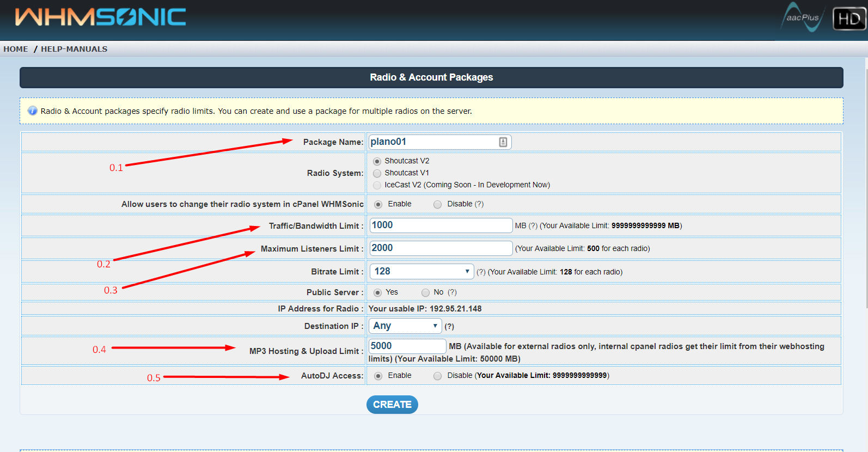Open the Destination IP dropdown
The image size is (868, 452).
click(x=406, y=326)
